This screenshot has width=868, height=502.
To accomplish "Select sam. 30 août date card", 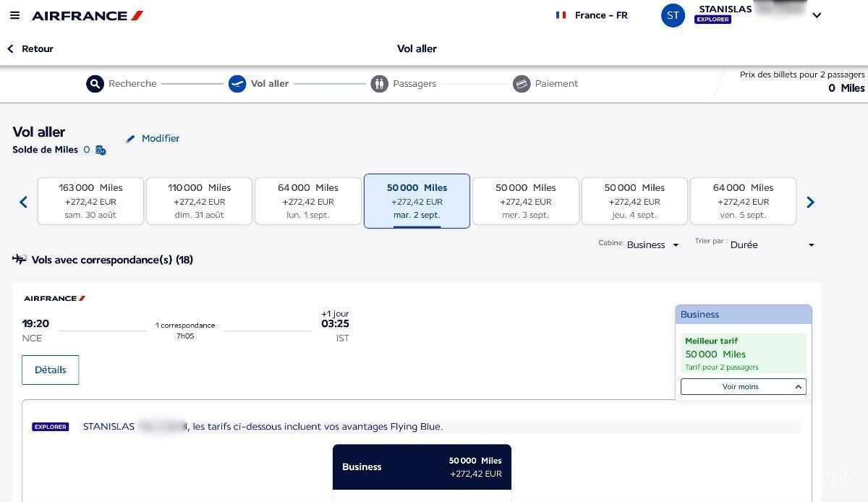I will [90, 201].
